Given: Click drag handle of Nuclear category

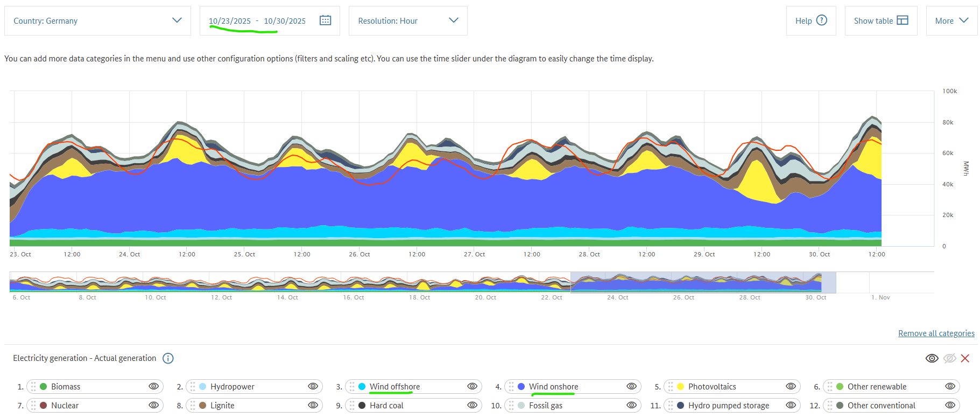Looking at the screenshot, I should click(x=33, y=406).
